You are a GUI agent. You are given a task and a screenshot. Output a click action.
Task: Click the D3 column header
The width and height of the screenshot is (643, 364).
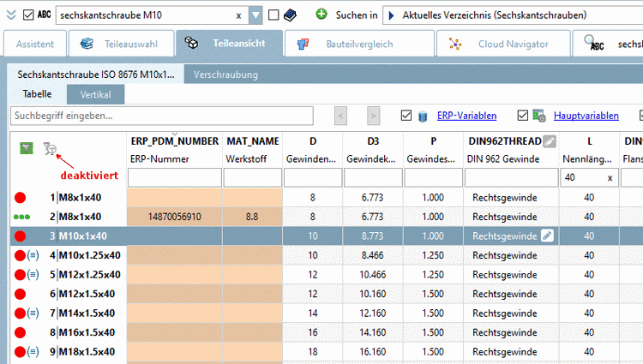coord(373,150)
